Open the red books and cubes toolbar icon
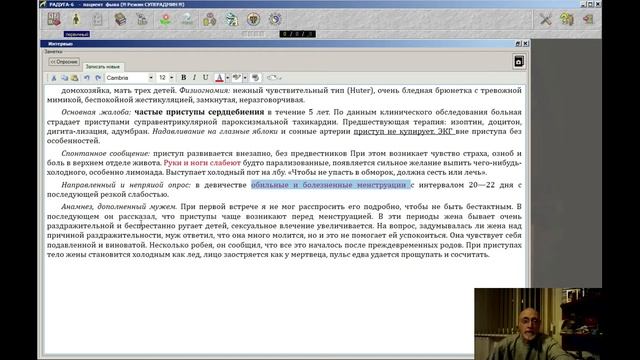This screenshot has width=640, height=360. click(x=54, y=19)
